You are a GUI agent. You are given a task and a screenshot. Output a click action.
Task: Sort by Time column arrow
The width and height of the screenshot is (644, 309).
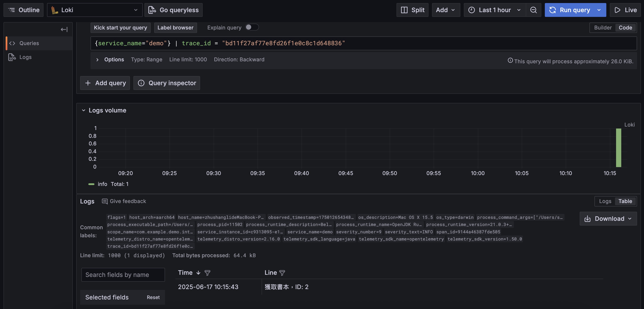point(198,273)
